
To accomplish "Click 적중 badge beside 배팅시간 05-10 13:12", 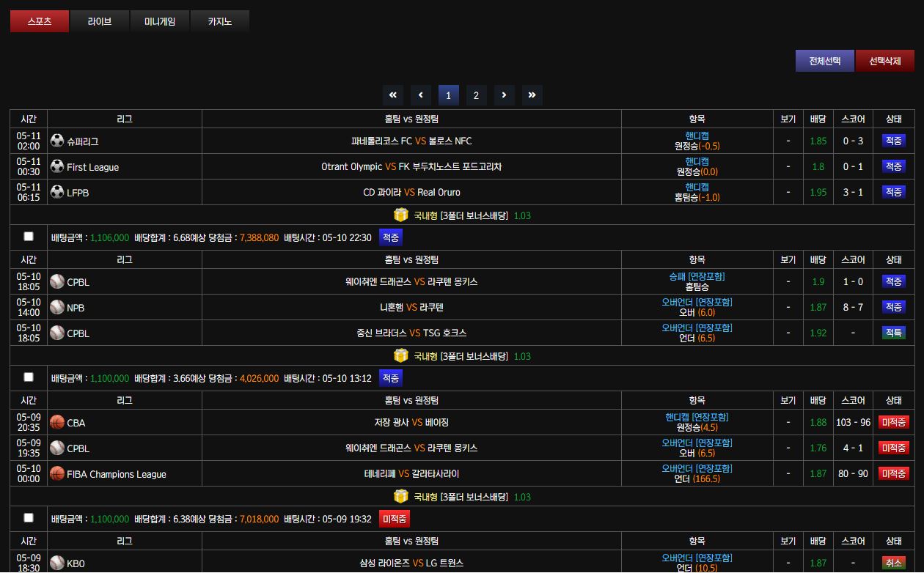I will [391, 378].
